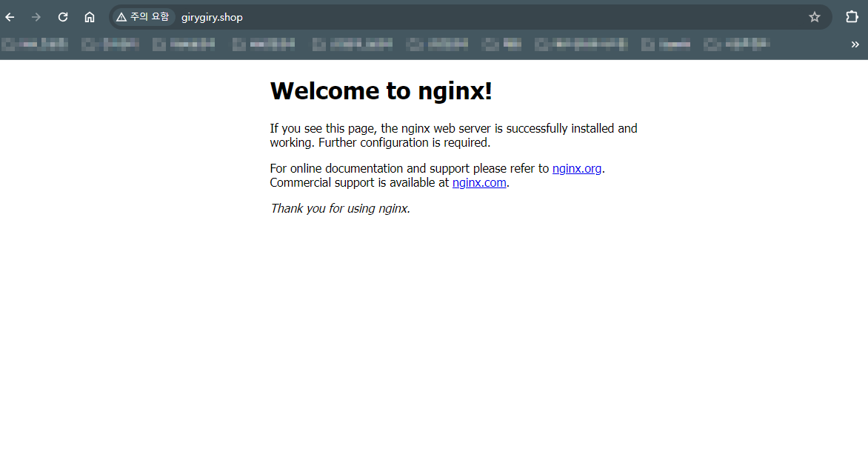
Task: Click the "Thank you for using nginx." text
Action: click(x=340, y=209)
